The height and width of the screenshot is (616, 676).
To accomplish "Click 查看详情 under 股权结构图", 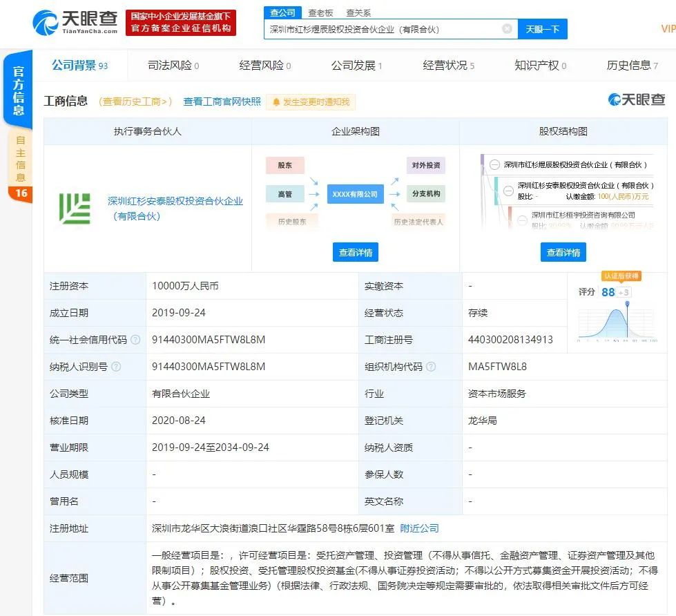I will [563, 252].
